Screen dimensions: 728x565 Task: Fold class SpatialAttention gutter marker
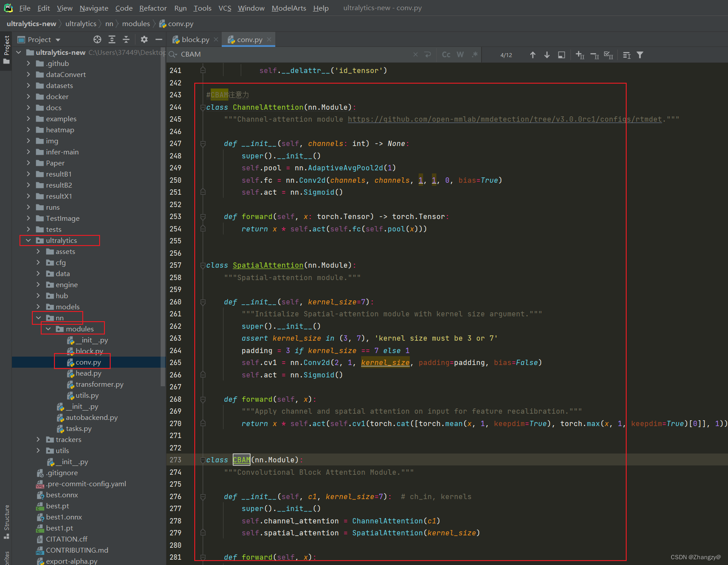203,265
